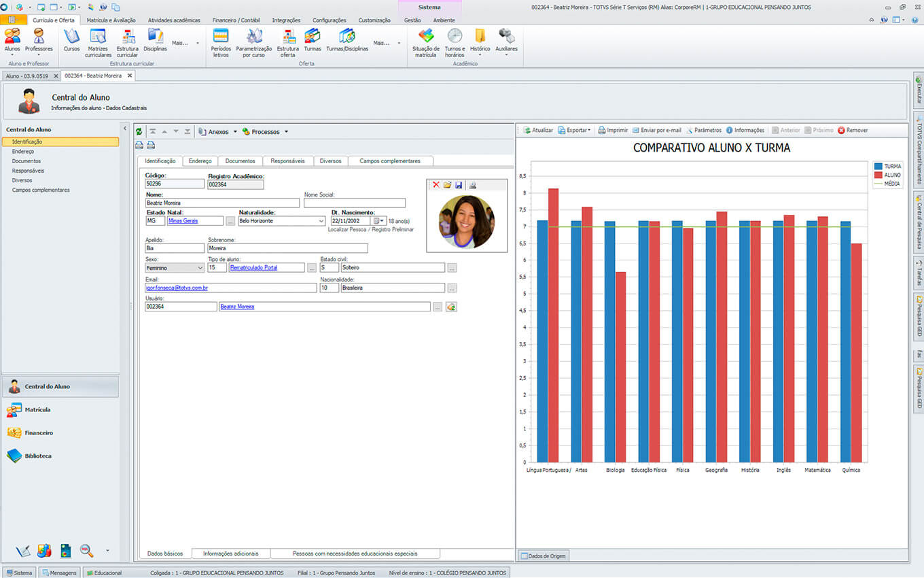Click the Biblioteca book icon in sidebar
Viewport: 924px width, 578px height.
pyautogui.click(x=14, y=456)
